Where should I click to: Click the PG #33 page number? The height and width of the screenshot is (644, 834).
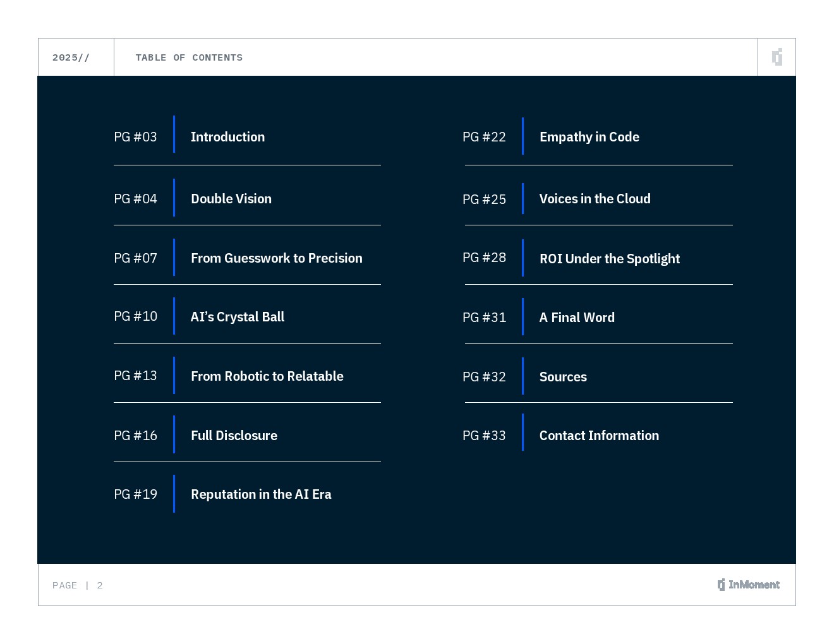point(484,436)
